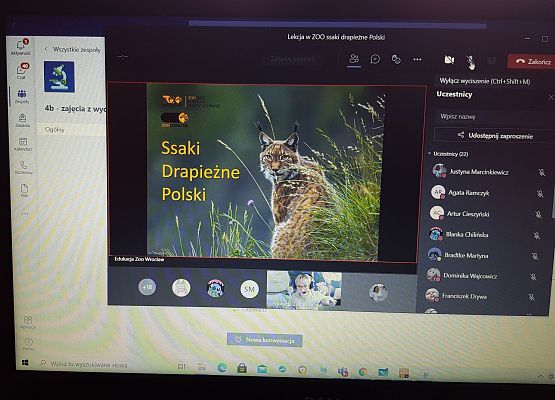
Task: Click mute icon beside Franciszek Drywa
Action: click(x=531, y=297)
